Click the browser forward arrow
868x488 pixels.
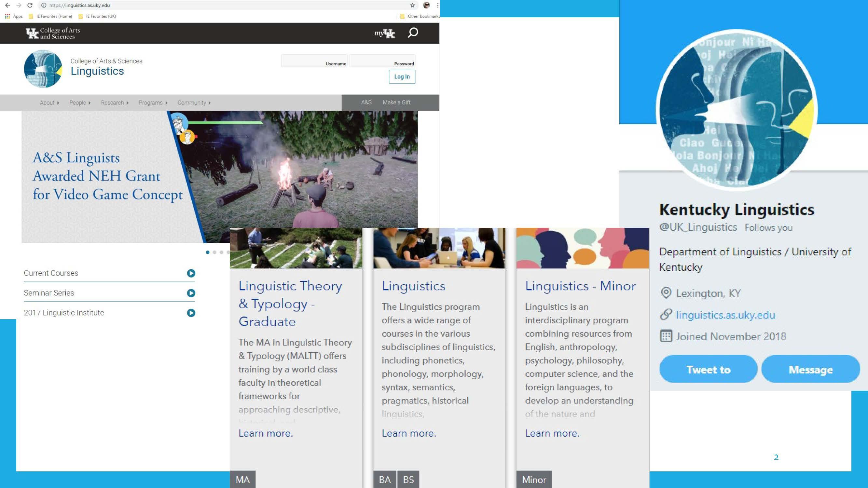click(19, 5)
